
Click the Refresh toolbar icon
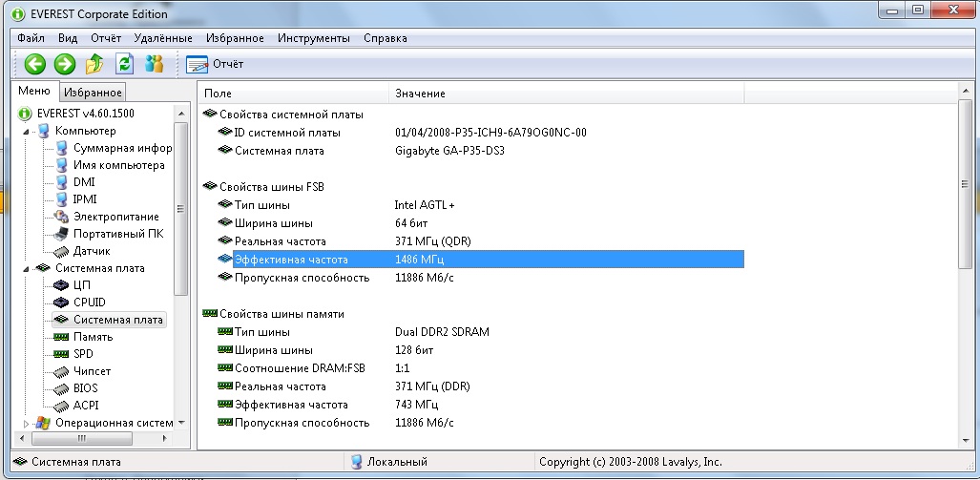pyautogui.click(x=124, y=64)
